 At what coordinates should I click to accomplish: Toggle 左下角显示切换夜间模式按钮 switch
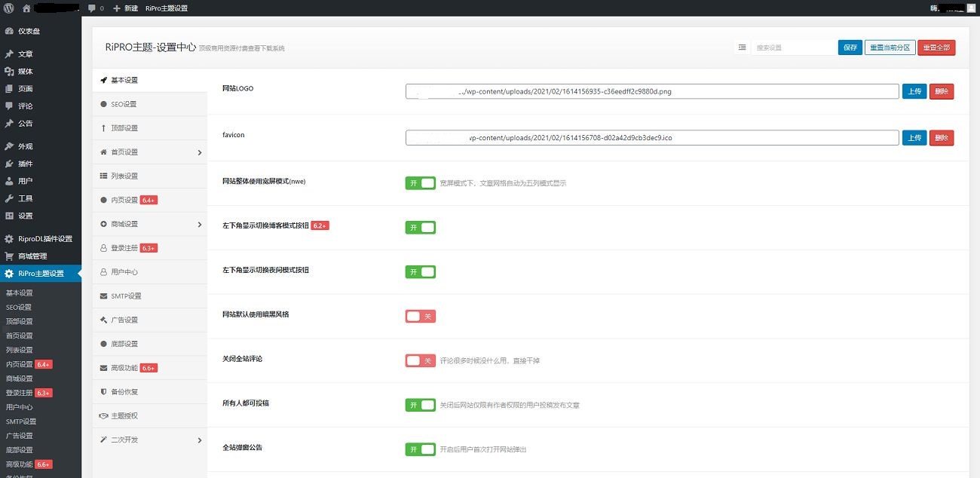click(421, 272)
